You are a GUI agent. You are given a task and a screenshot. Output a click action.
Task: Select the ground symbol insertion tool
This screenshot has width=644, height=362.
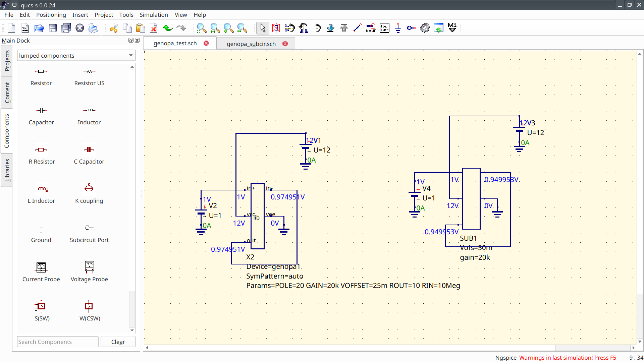coord(398,28)
